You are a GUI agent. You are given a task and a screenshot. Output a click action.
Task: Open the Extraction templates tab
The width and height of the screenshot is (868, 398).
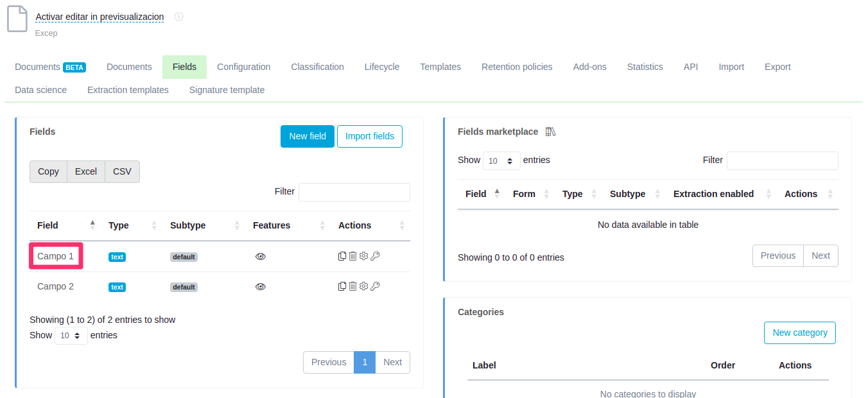(128, 90)
